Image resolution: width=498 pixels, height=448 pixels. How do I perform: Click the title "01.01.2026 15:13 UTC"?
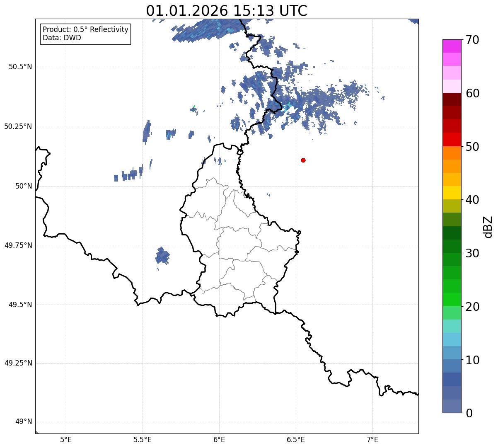tap(227, 11)
